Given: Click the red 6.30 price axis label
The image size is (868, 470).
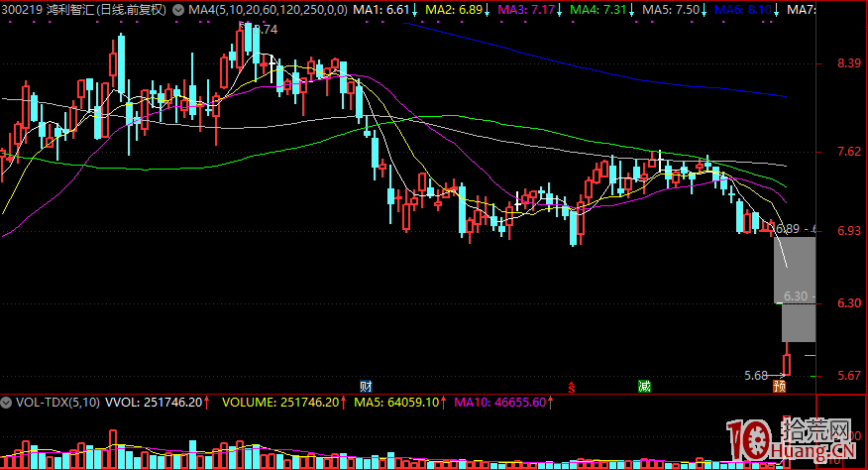Looking at the screenshot, I should [x=849, y=303].
